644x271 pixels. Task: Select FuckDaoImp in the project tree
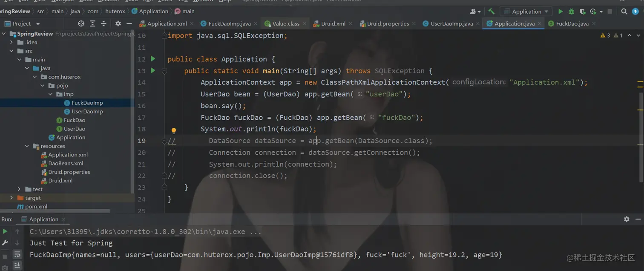[87, 103]
